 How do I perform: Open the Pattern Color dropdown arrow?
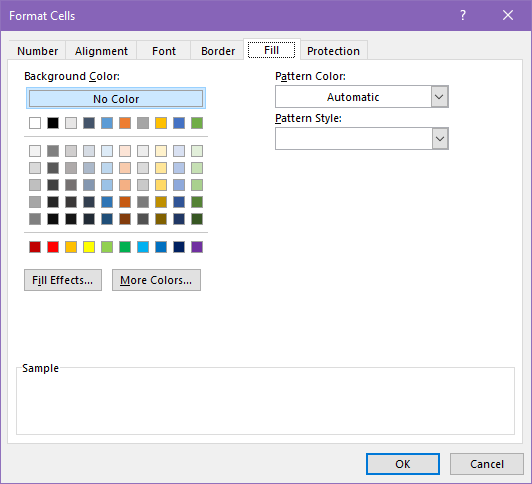[x=439, y=97]
